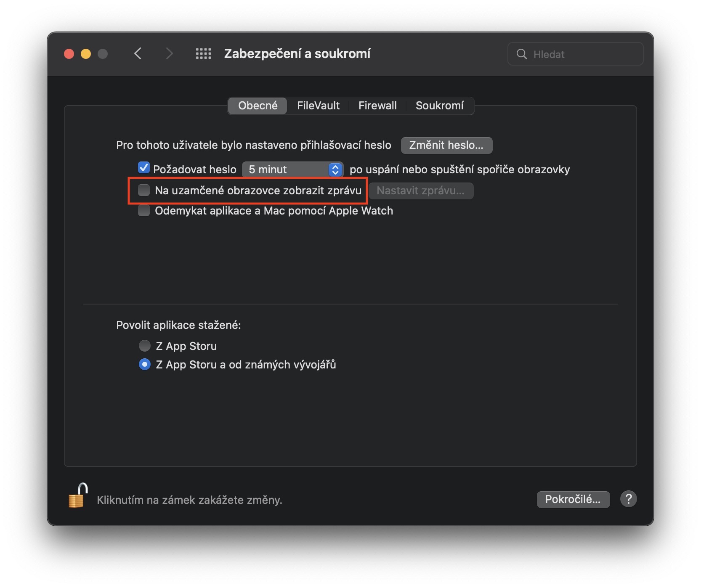Screen dimensions: 701x588
Task: Enable Na uzamčené obrazovce zobrazit zprávu
Action: 144,191
